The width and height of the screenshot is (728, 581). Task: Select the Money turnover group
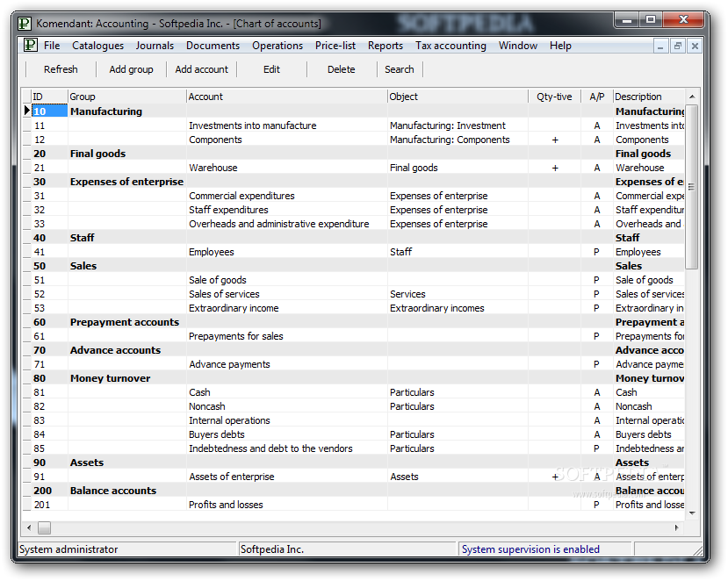pos(353,378)
